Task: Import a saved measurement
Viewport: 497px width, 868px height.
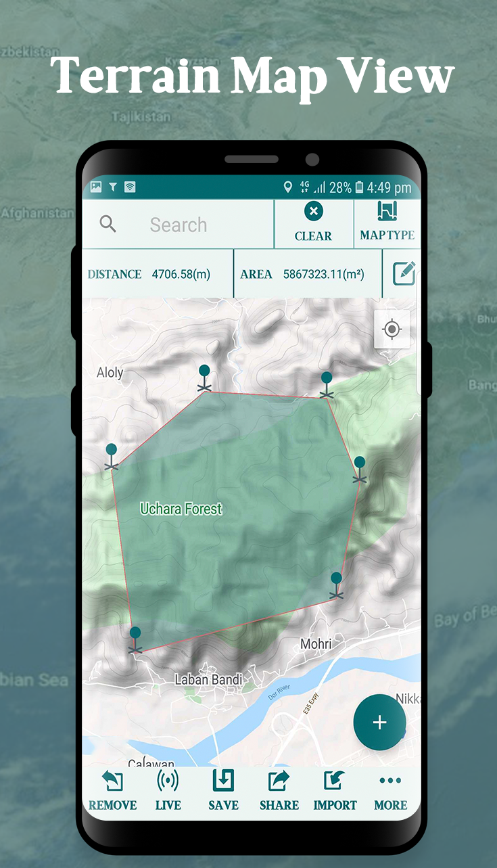Action: [335, 790]
